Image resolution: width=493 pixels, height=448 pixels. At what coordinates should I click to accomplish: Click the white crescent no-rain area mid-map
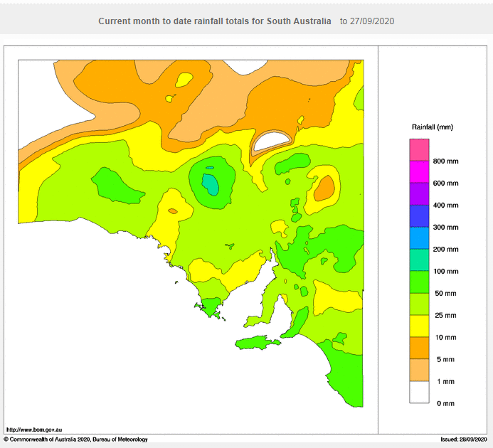point(272,140)
